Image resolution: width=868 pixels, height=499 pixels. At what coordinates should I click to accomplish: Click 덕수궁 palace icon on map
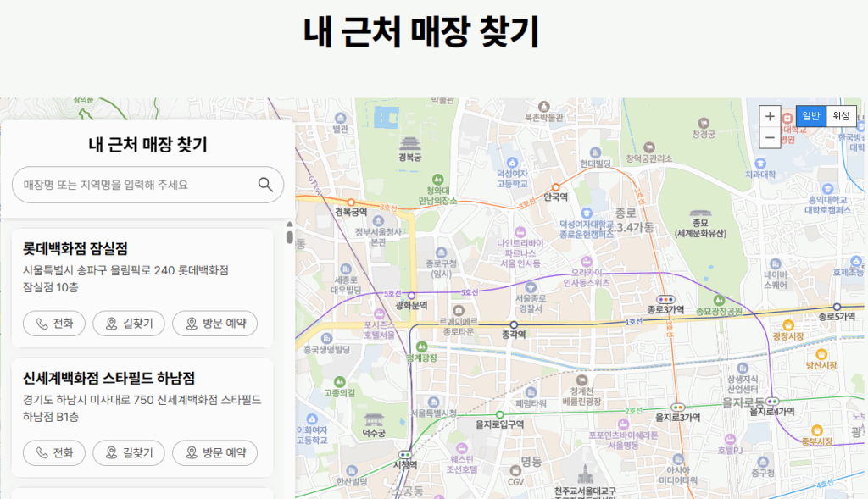[x=374, y=420]
